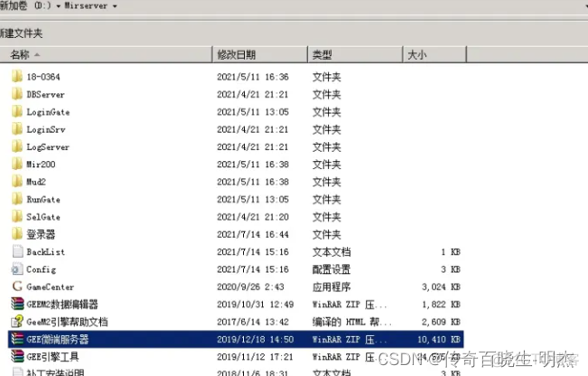Select the 登录器 folder icon
Viewport: 588px width, 376px height.
pos(17,234)
